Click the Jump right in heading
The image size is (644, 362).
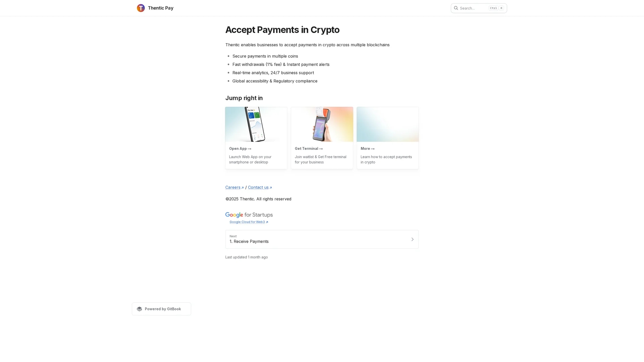point(244,98)
